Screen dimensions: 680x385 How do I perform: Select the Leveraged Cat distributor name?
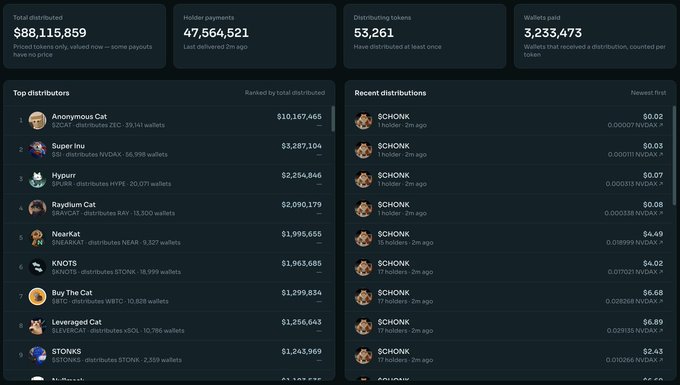(x=76, y=322)
